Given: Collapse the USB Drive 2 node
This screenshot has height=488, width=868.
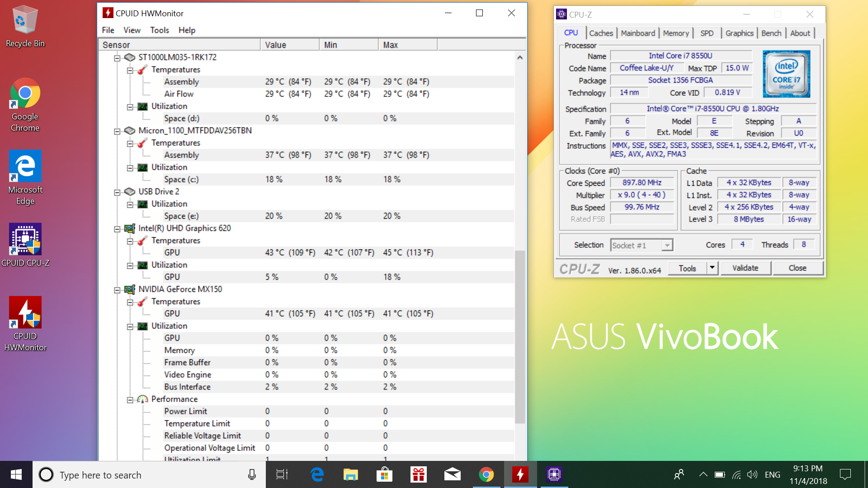Looking at the screenshot, I should pos(117,192).
